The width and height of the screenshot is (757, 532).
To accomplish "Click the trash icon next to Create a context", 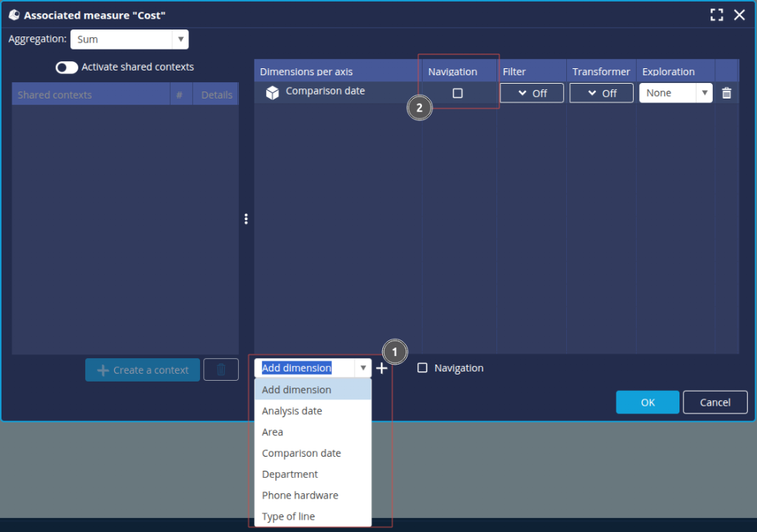I will tap(221, 370).
